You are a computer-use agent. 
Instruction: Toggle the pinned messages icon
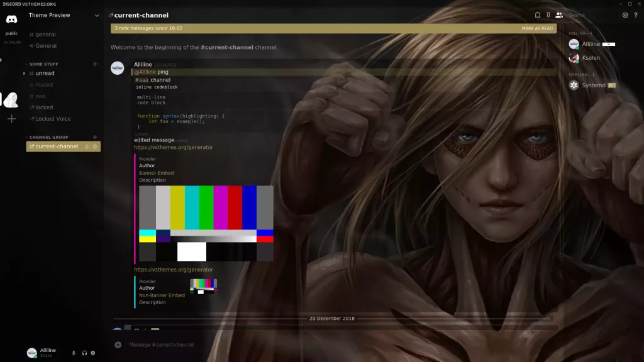coord(548,15)
